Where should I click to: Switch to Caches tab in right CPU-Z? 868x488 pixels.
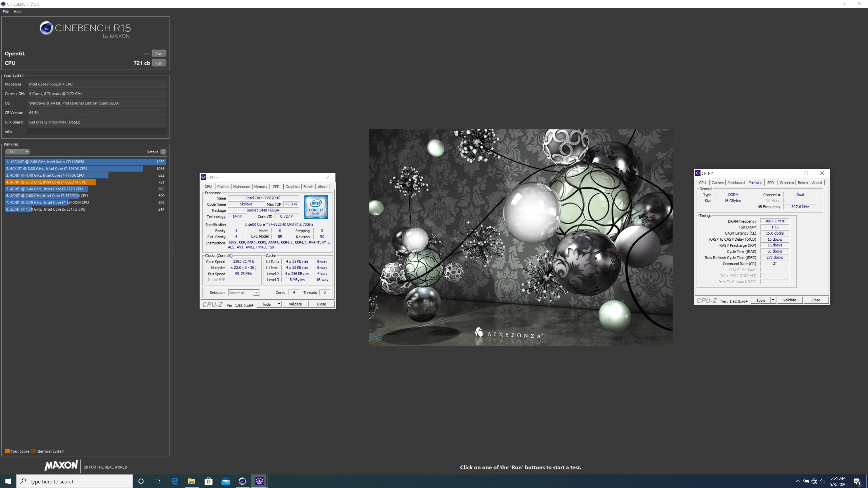pyautogui.click(x=717, y=183)
